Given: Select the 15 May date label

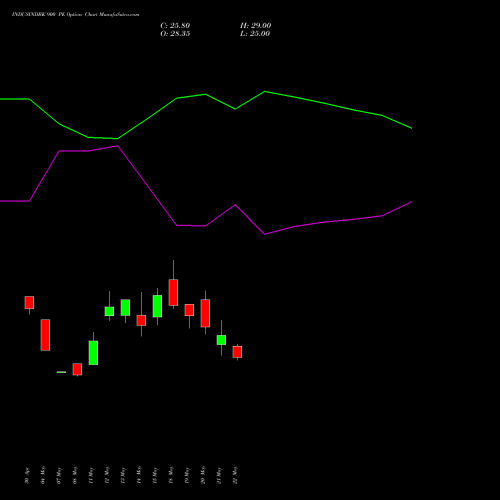Looking at the screenshot, I should tap(155, 475).
